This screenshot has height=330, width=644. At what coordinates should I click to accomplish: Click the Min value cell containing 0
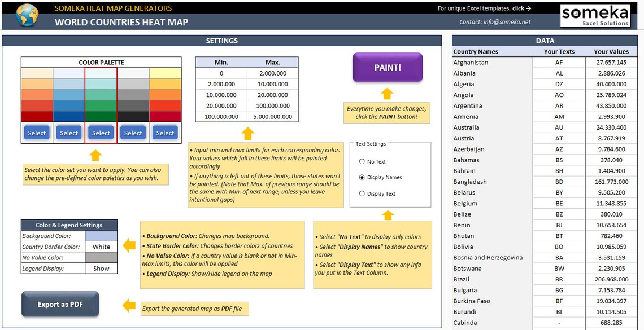pyautogui.click(x=220, y=72)
